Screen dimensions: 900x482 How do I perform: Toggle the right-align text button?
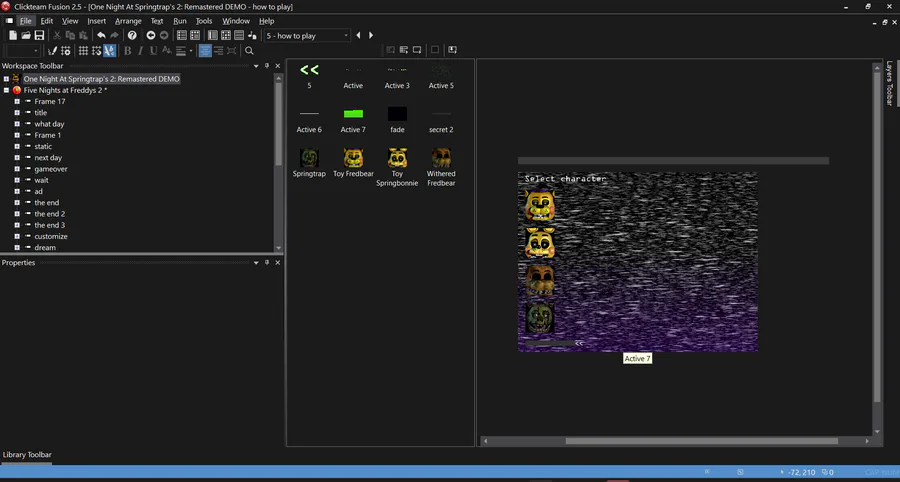218,50
